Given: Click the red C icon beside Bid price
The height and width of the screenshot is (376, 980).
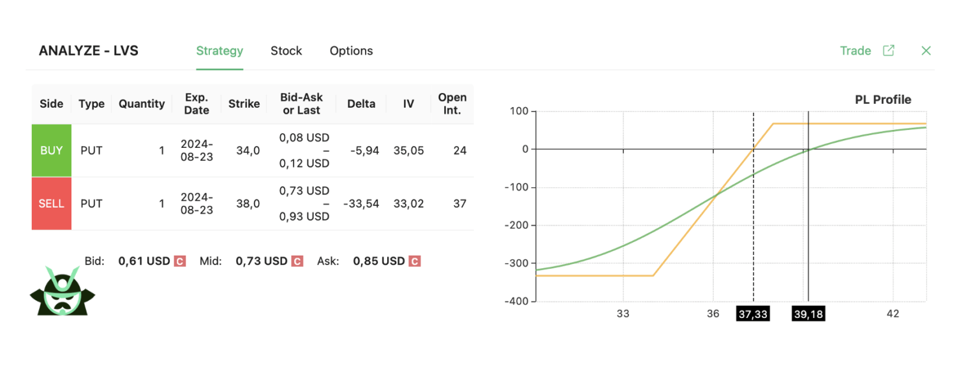Looking at the screenshot, I should [x=180, y=261].
